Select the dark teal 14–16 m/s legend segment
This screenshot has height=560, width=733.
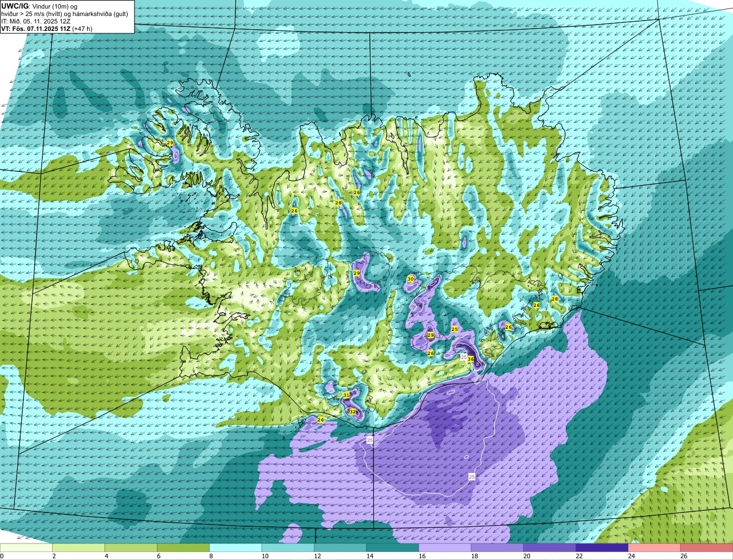pos(393,547)
